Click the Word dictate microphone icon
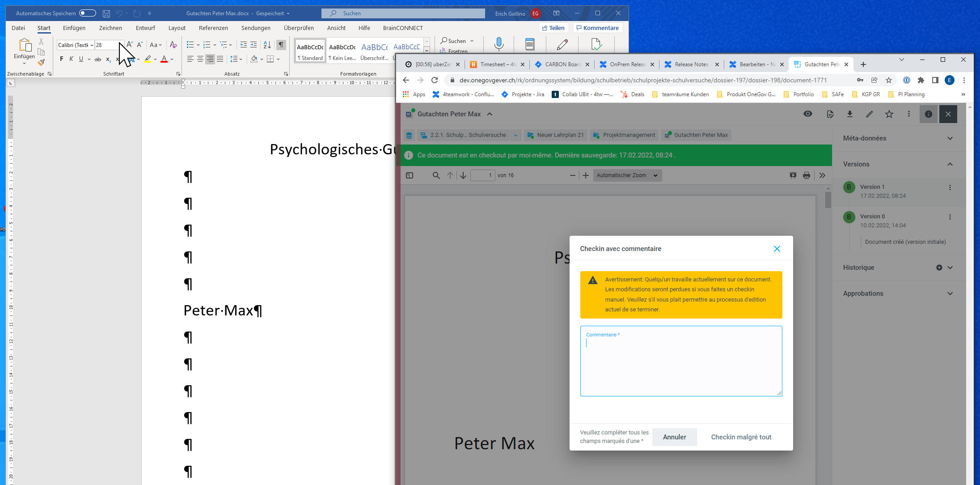Viewport: 980px width, 485px height. click(x=499, y=44)
